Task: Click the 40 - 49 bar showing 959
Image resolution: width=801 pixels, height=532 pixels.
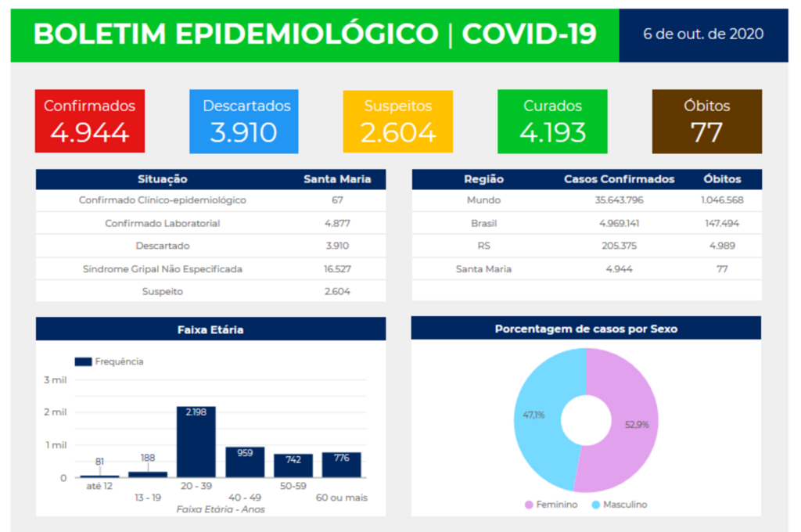Action: pos(245,462)
